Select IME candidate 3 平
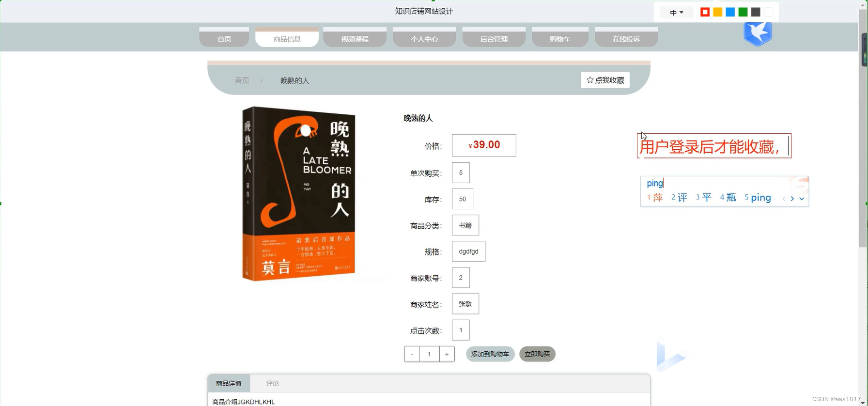 click(x=704, y=198)
